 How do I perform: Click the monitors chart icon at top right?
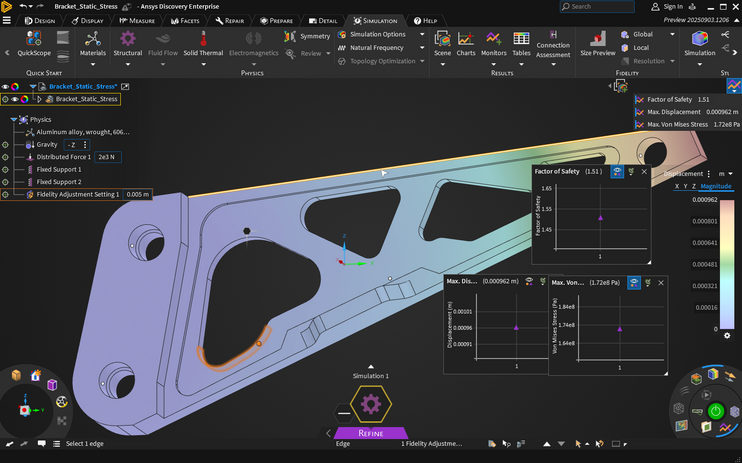tap(733, 86)
